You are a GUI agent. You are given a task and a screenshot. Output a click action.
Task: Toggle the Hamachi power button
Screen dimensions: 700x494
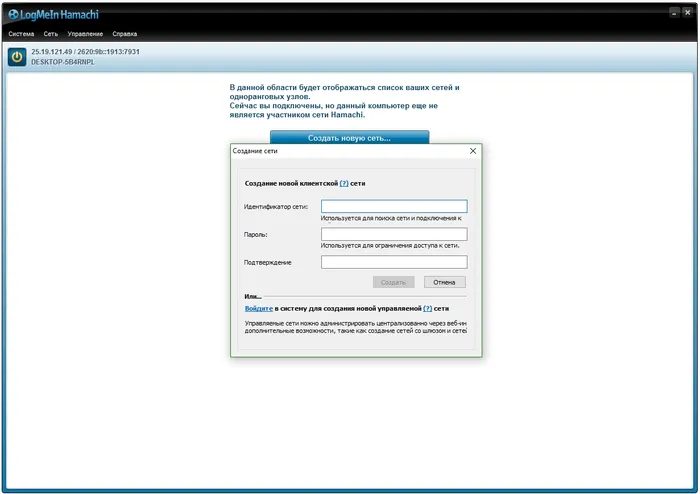point(17,57)
